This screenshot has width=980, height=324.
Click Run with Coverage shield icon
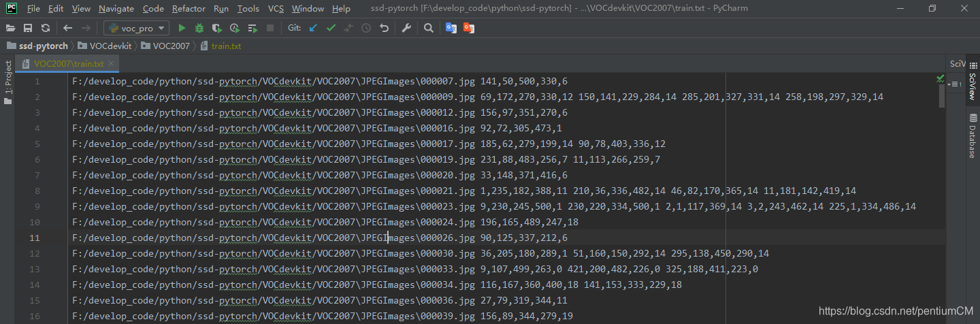(x=217, y=28)
